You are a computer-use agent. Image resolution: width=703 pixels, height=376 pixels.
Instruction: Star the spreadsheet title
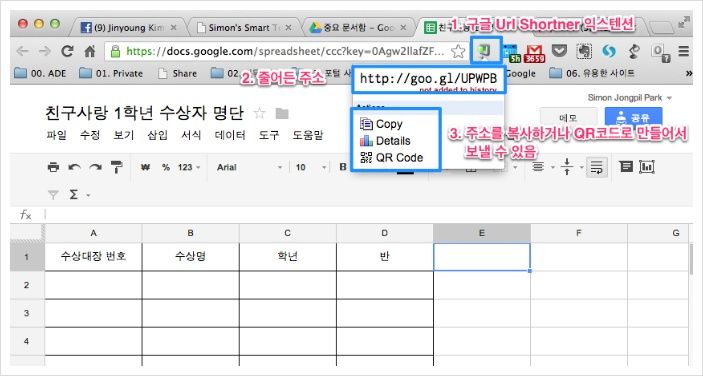coord(259,113)
